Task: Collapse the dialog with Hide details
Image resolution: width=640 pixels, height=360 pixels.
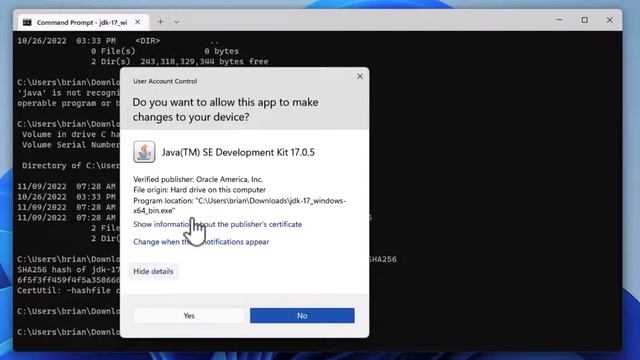Action: click(153, 271)
